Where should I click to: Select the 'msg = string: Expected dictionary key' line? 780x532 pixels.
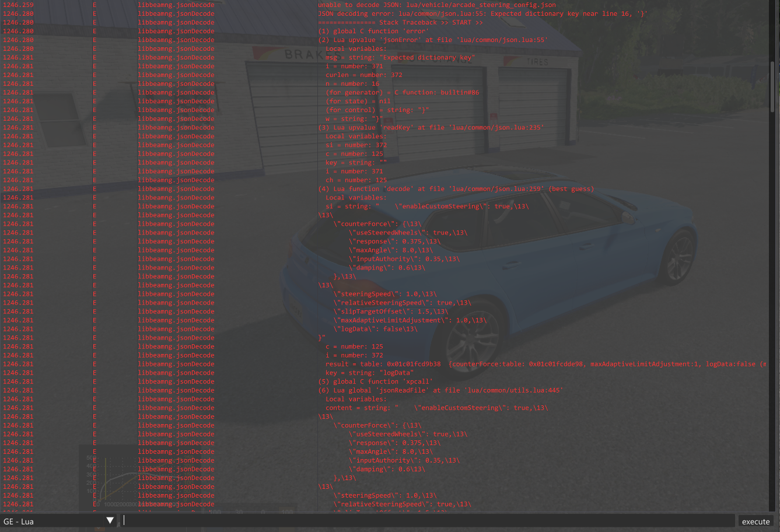(400, 57)
